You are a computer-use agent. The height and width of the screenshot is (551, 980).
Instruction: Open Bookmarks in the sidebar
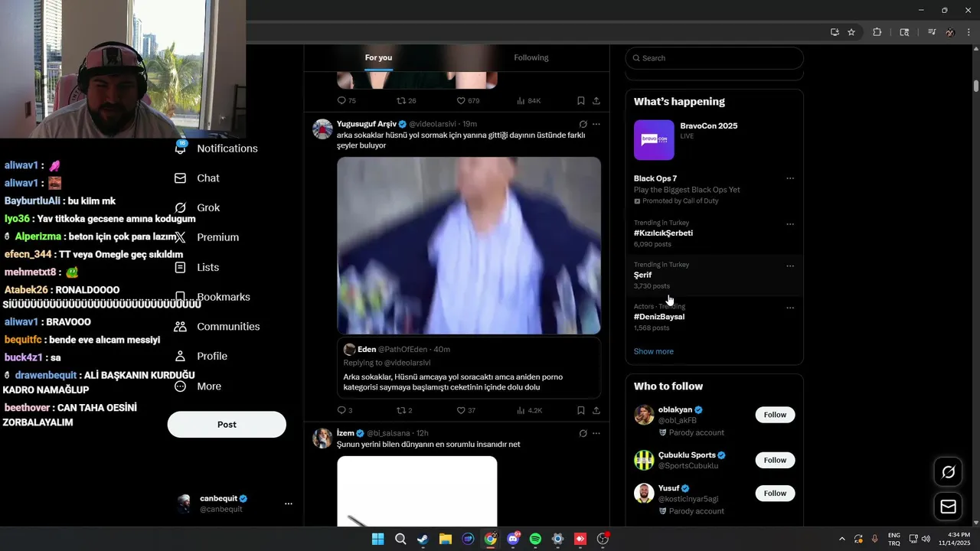tap(213, 297)
